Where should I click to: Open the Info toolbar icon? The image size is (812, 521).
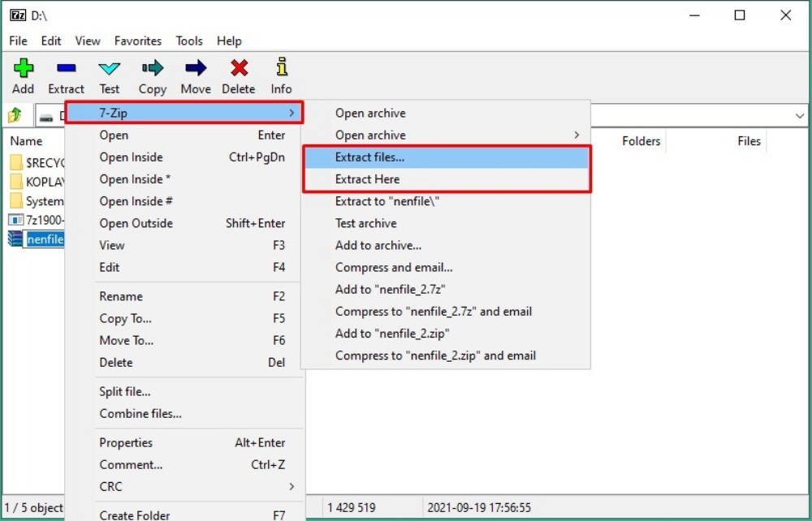pos(281,69)
